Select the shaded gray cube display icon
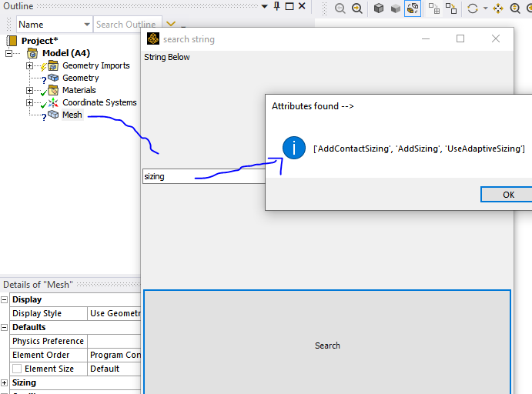 [395, 8]
